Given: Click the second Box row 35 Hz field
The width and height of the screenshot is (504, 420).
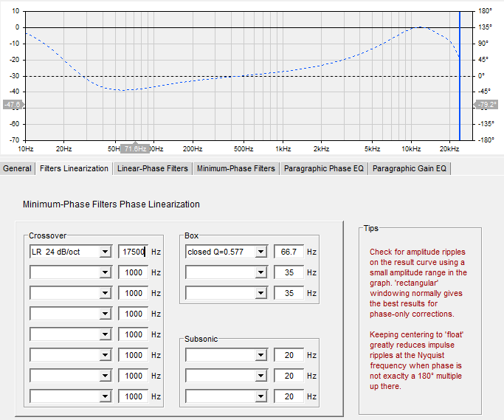Looking at the screenshot, I should click(289, 272).
